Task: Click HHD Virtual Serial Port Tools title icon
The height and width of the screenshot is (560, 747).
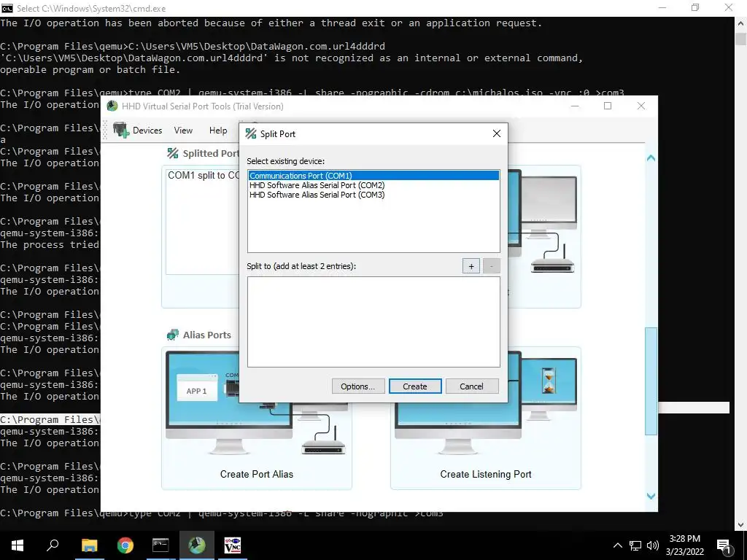Action: click(x=112, y=106)
